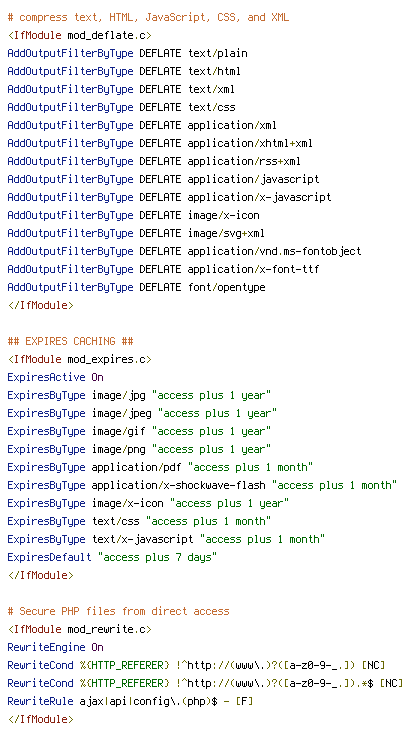Click the DEFLATE text/css line
Viewport: 418px width, 736px height.
(x=121, y=107)
